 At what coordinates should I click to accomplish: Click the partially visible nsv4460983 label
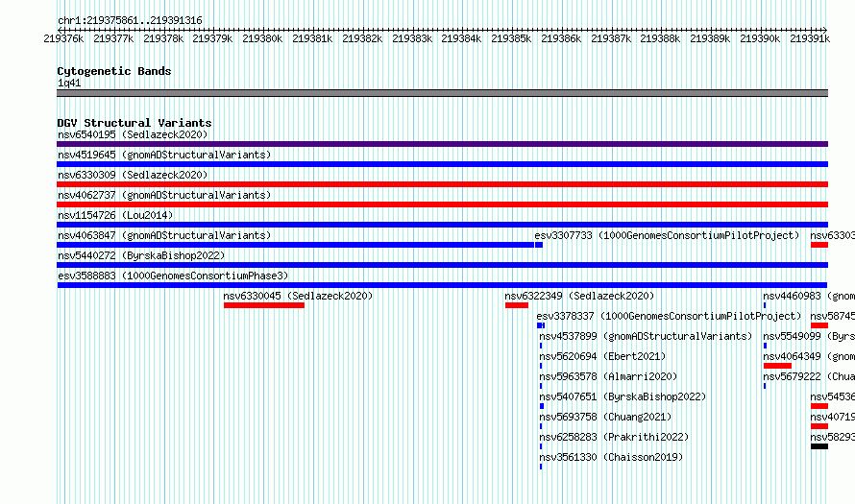(x=809, y=296)
